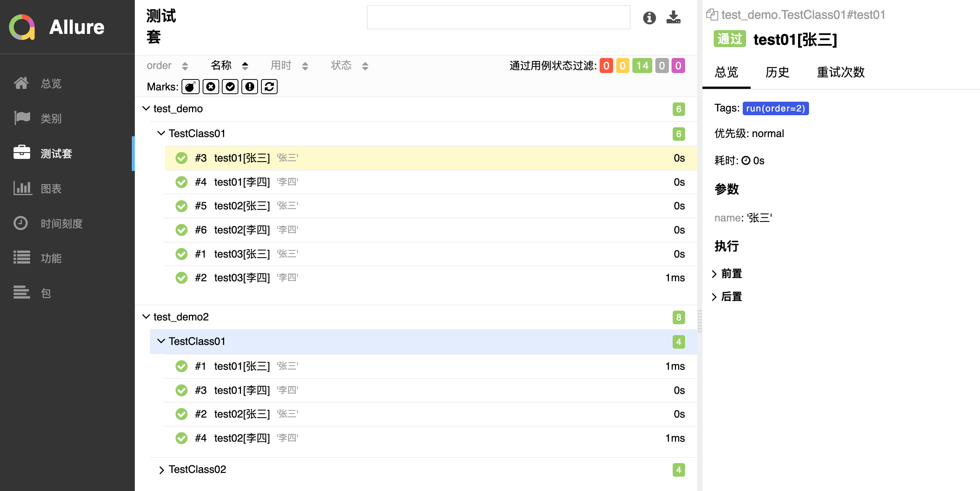Screen dimensions: 980x491
Task: Toggle green passed status filter 14
Action: [642, 66]
